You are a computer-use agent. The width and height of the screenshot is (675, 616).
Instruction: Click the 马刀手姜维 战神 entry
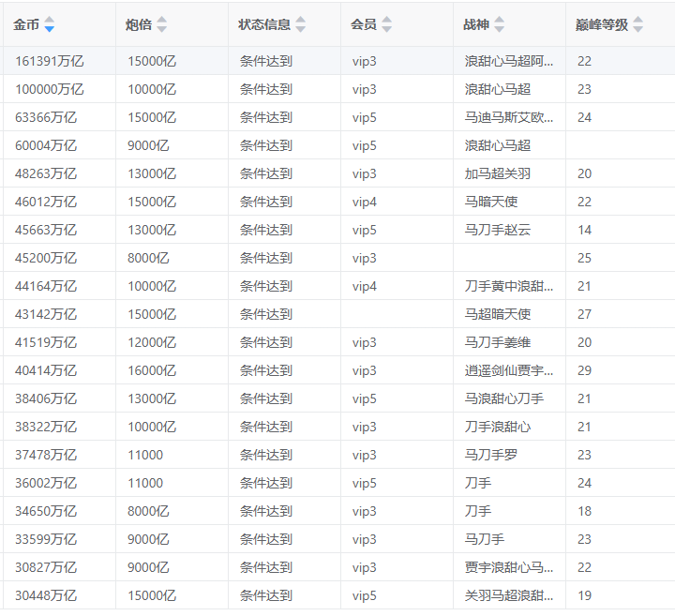click(498, 342)
